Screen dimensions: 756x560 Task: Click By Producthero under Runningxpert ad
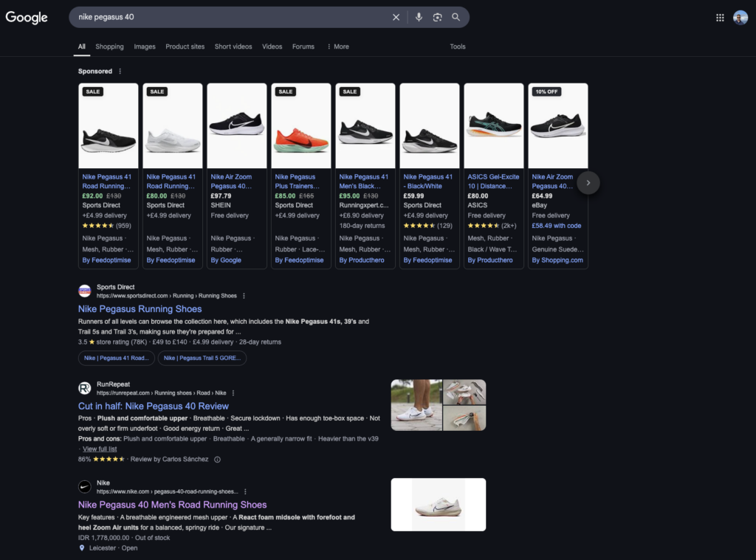point(362,260)
